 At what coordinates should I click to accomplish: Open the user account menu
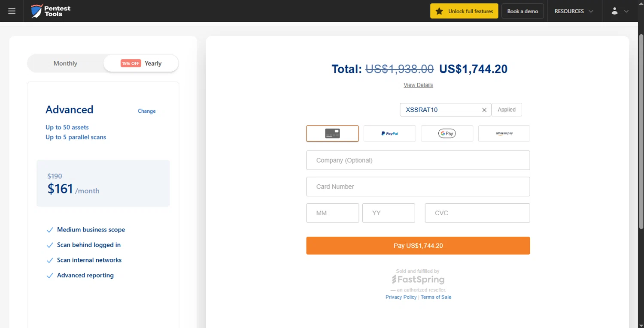[x=620, y=11]
